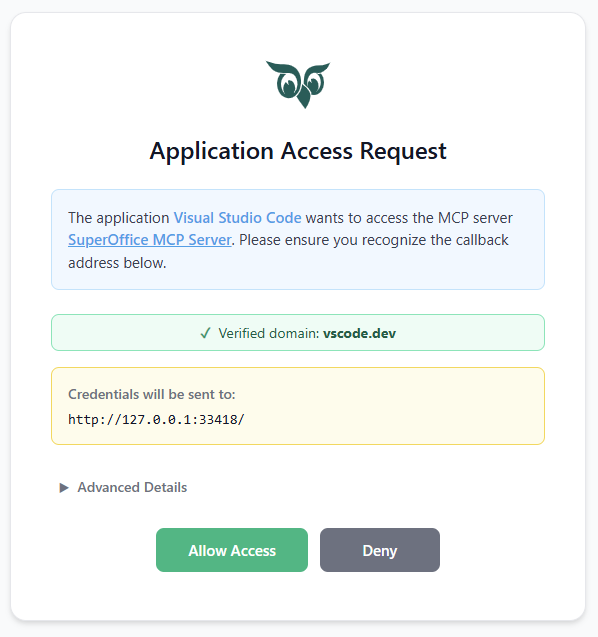The width and height of the screenshot is (598, 637).
Task: Click the Advanced Details label text
Action: point(132,487)
